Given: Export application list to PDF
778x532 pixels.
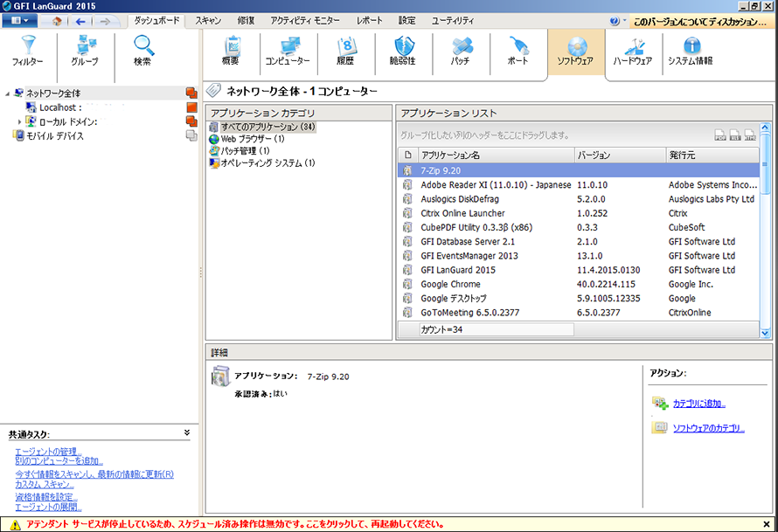Looking at the screenshot, I should 720,135.
